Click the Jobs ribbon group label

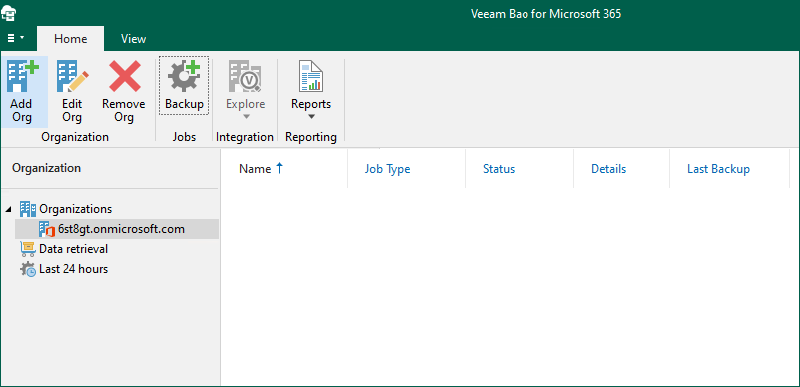184,137
